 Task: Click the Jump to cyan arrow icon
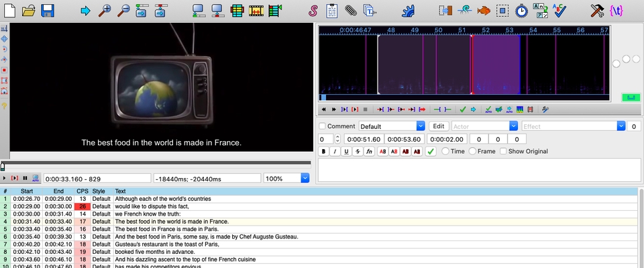coord(85,11)
